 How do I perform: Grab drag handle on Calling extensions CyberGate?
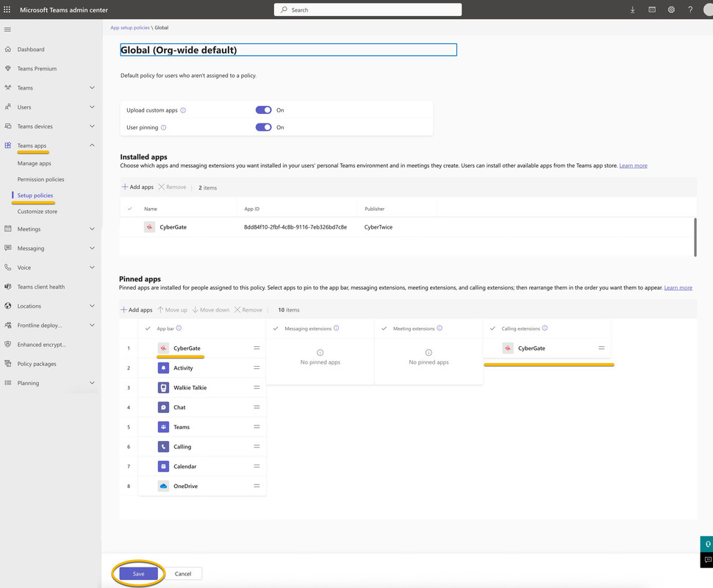tap(601, 348)
